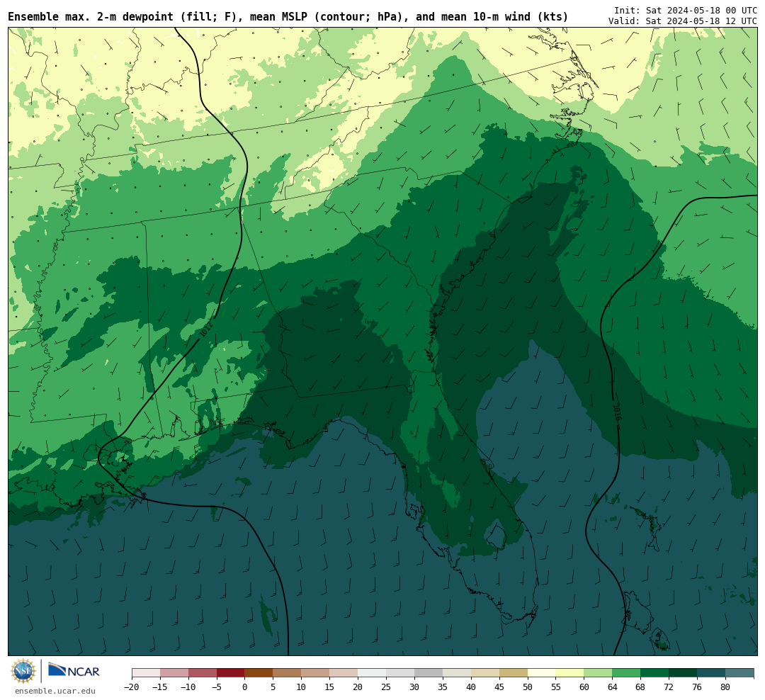Click the colorbar swatch between 64 and 68

[x=626, y=673]
